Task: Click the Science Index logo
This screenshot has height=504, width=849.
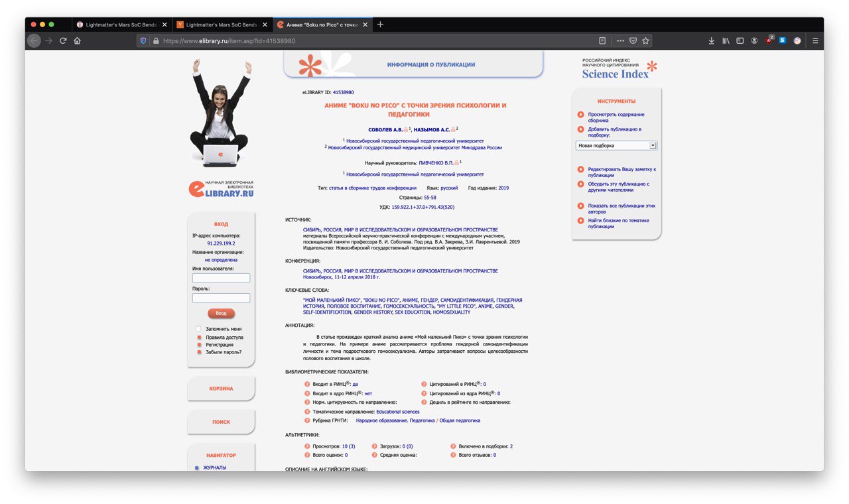Action: coord(620,69)
